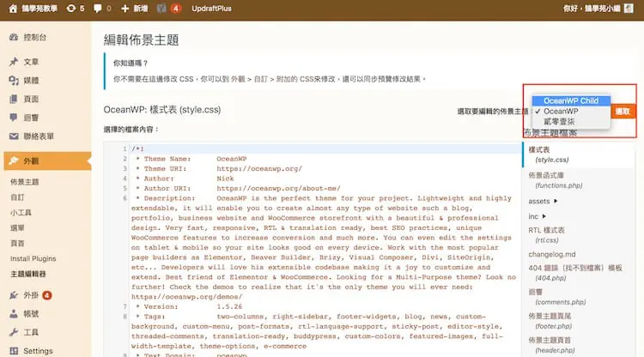Viewport: 644px width, 357px height.
Task: Choose OceanWP Child in theme dropdown
Action: click(571, 100)
